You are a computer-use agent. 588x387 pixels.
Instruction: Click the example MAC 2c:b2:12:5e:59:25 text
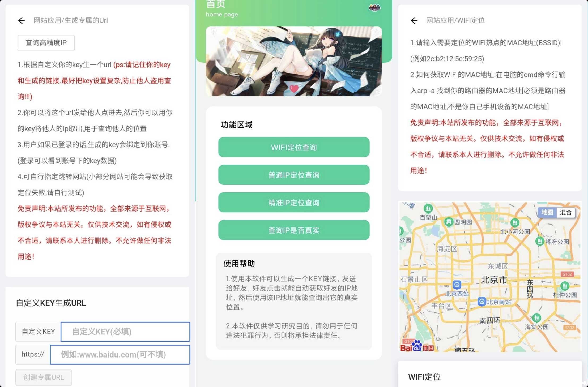[x=447, y=59]
